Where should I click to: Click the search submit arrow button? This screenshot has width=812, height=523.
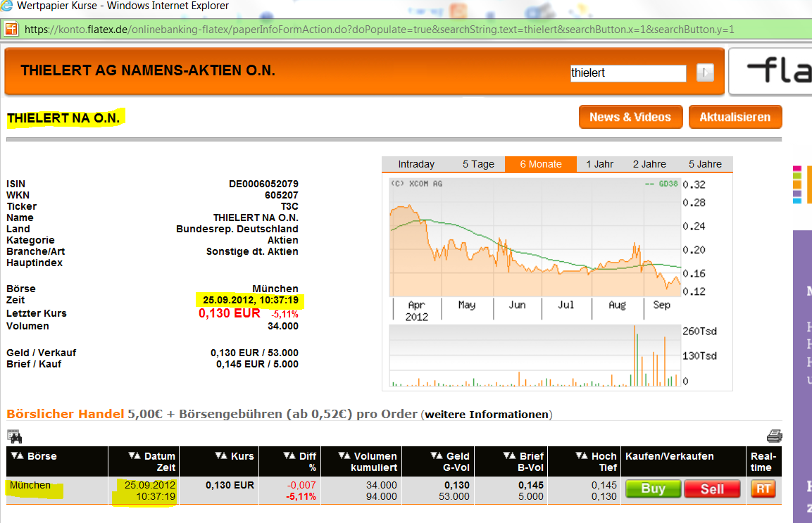[x=705, y=73]
